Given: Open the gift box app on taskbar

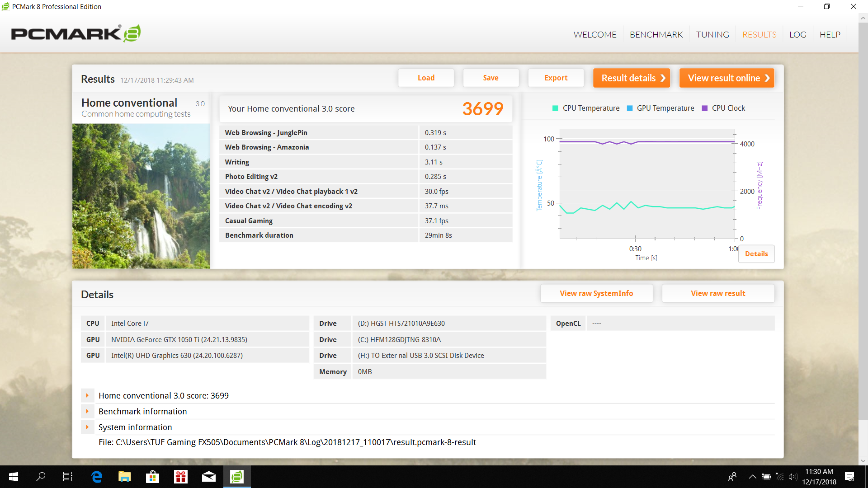Looking at the screenshot, I should (x=181, y=477).
